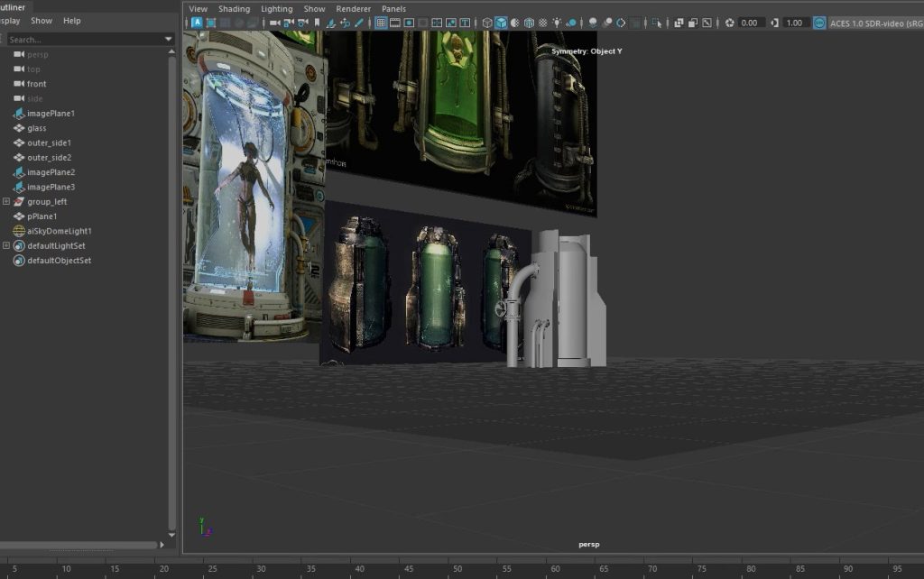Open the View panel menu
Screen dimensions: 924x579
point(198,9)
